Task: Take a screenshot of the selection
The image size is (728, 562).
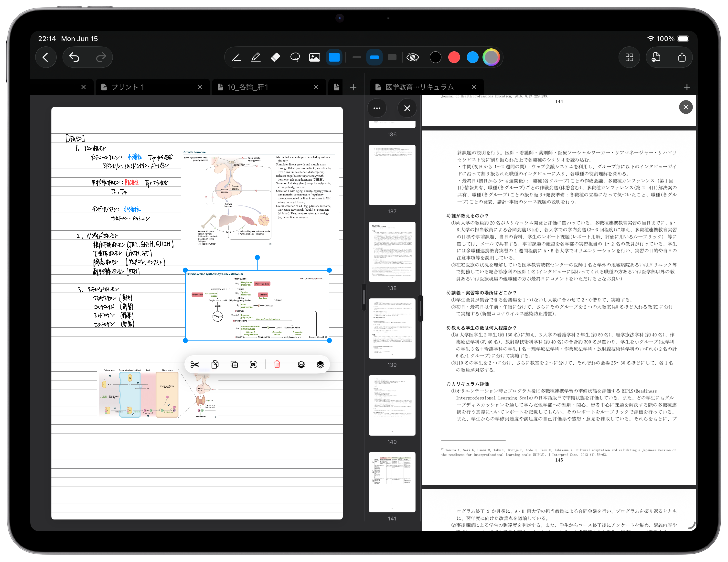Action: pyautogui.click(x=253, y=364)
